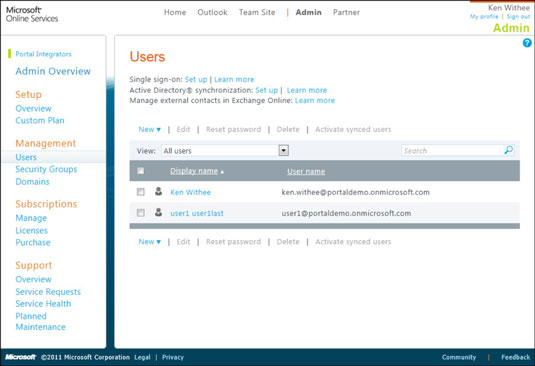Open the Privacy footer link
Image resolution: width=535 pixels, height=366 pixels.
click(173, 357)
